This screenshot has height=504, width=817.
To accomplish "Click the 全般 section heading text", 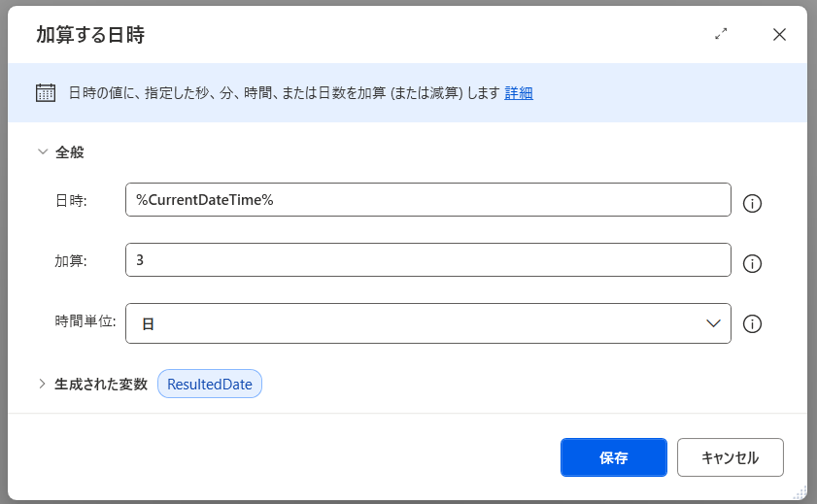I will tap(70, 151).
